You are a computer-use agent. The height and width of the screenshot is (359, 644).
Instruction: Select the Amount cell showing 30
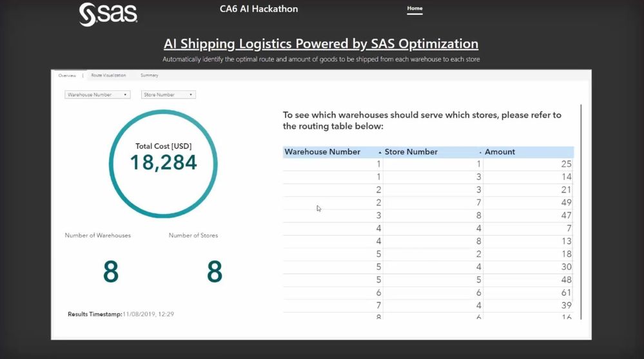(x=528, y=267)
